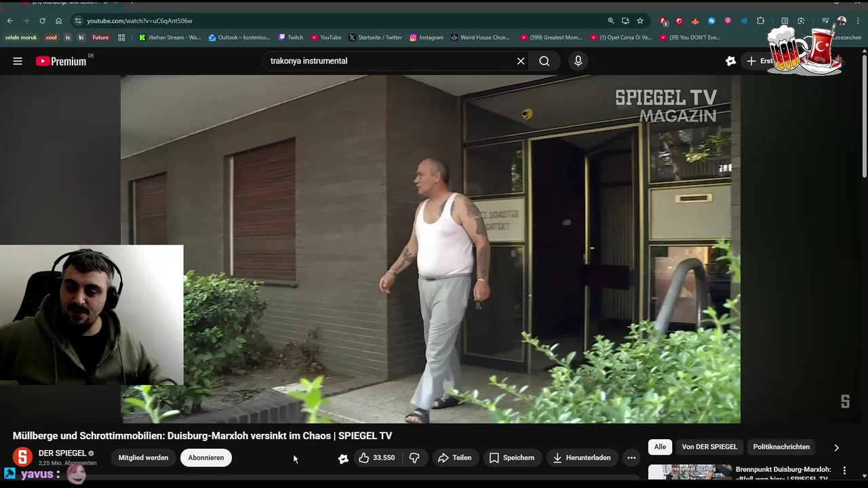Pause the video by clicking the player

(431, 249)
